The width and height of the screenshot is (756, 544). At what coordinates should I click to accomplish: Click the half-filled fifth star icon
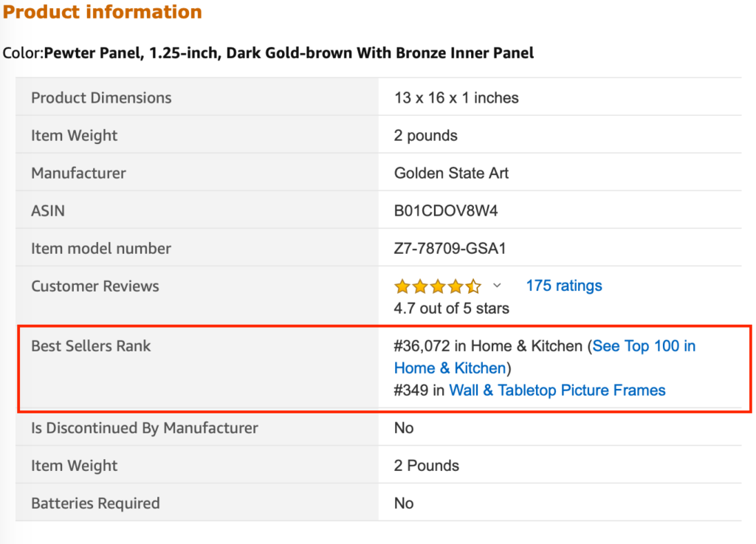473,286
